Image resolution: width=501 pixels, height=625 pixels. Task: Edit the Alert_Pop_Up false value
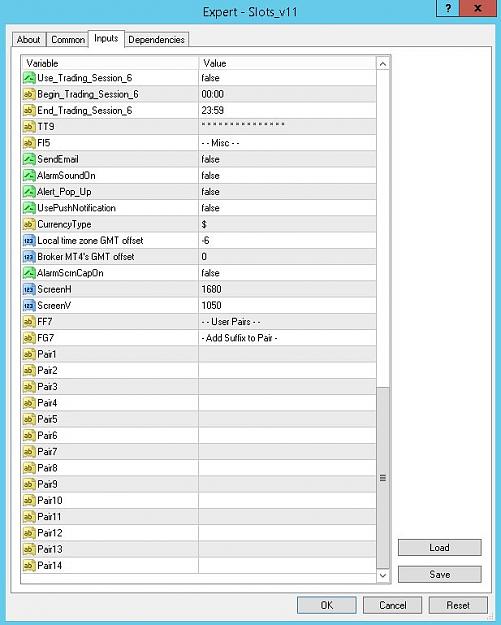coord(287,192)
